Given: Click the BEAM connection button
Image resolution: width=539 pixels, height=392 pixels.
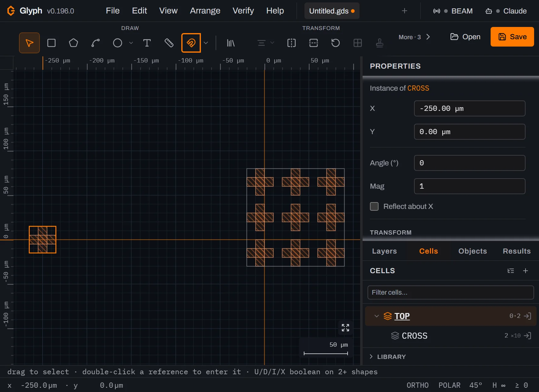Looking at the screenshot, I should 453,11.
